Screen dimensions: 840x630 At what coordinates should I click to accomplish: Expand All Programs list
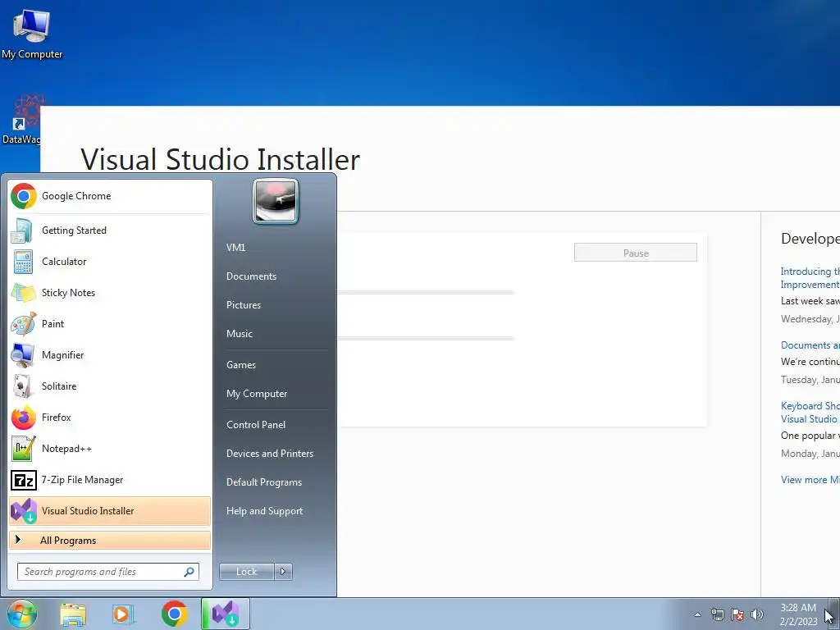tap(109, 541)
